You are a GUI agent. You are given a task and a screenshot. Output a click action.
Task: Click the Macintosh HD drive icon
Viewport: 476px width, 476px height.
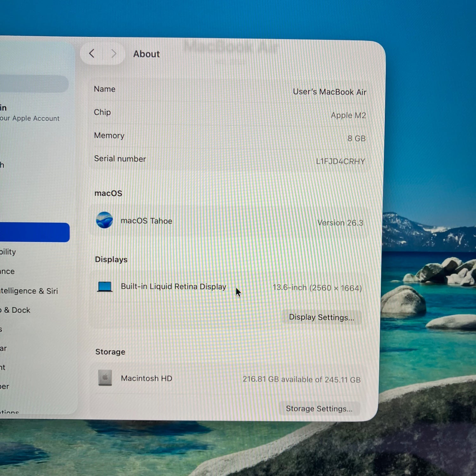tap(105, 378)
